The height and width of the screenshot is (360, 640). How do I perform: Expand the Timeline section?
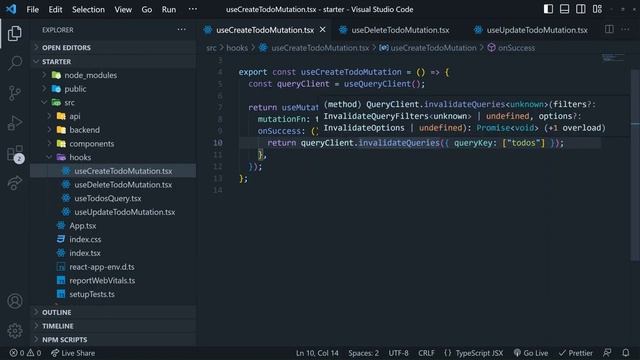(x=113, y=326)
